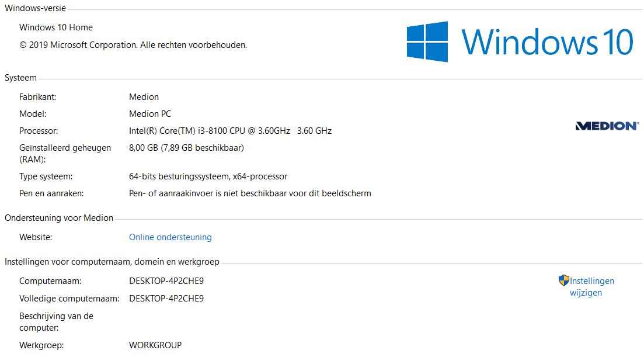Click the Medion PC model value

coord(150,114)
